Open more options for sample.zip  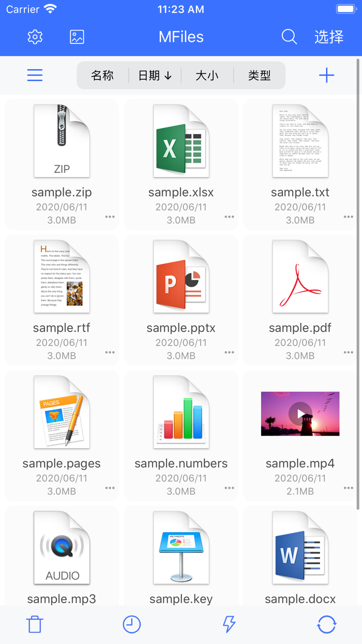pyautogui.click(x=110, y=217)
